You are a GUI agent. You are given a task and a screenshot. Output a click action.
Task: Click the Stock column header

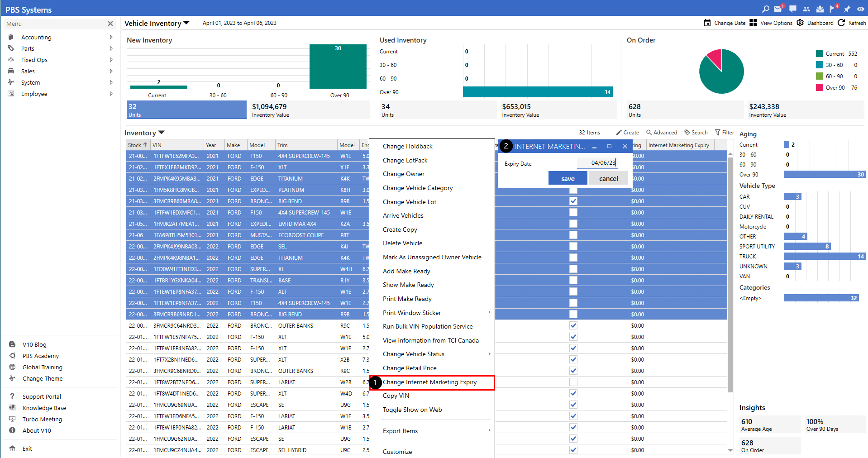point(138,145)
